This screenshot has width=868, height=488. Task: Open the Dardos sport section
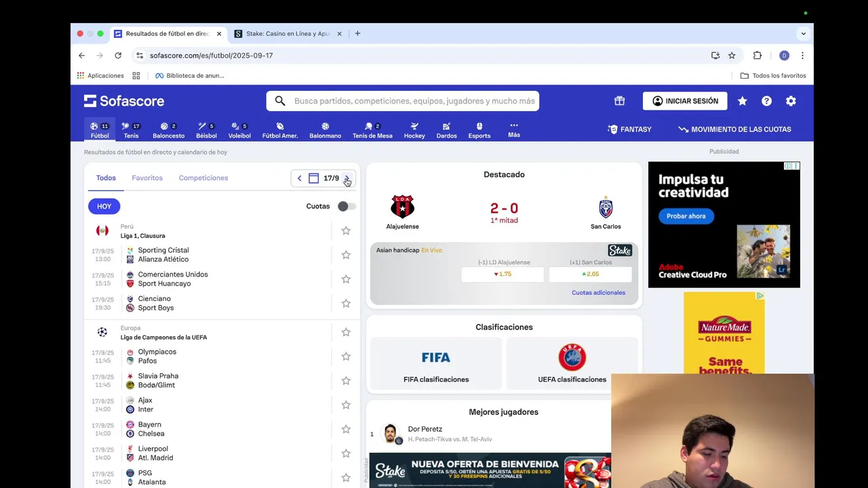point(446,130)
